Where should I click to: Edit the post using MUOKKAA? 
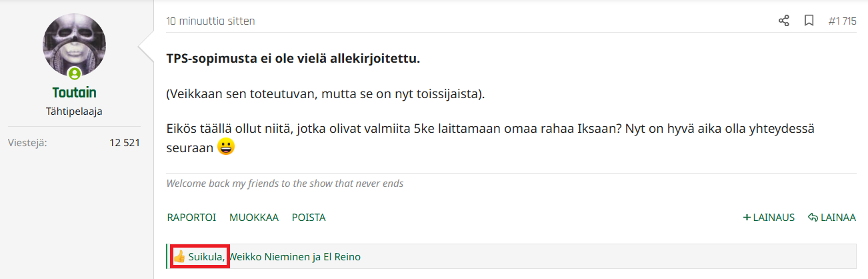pyautogui.click(x=254, y=218)
